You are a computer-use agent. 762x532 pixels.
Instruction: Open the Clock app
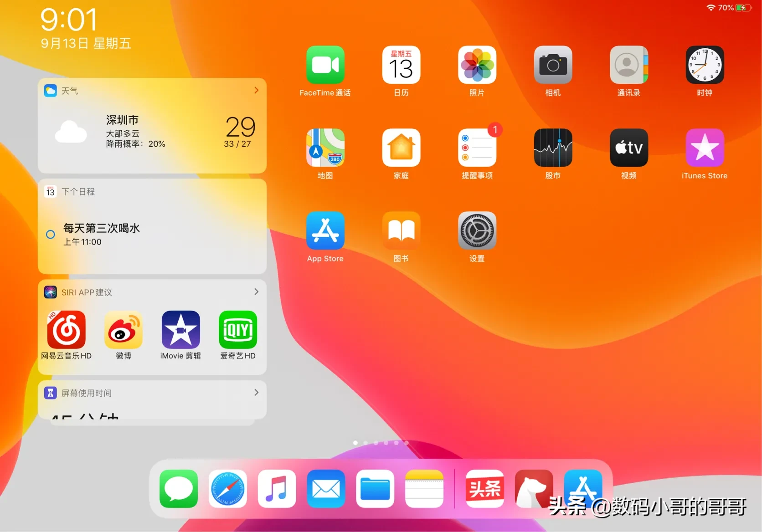[705, 65]
